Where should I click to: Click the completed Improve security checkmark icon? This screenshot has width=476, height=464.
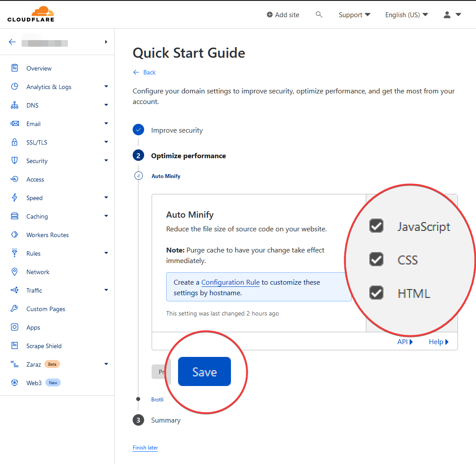138,130
